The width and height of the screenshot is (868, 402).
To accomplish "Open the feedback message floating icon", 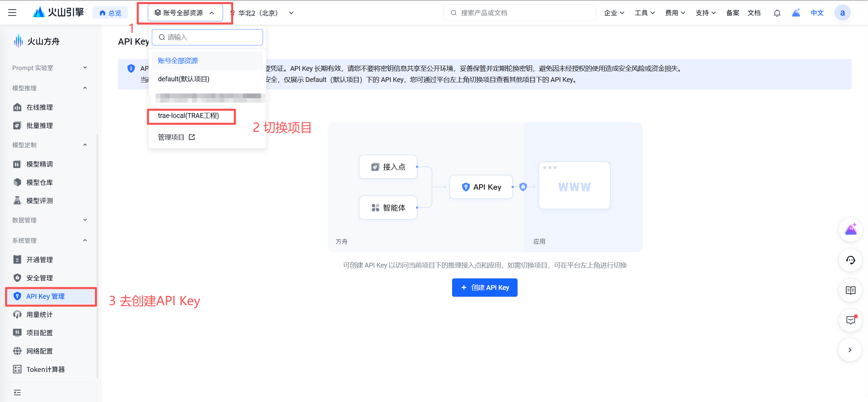I will click(850, 320).
